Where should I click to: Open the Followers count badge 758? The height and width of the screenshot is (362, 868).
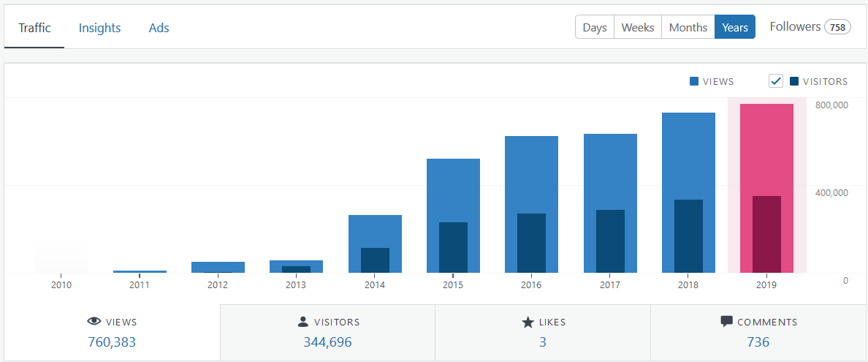point(837,27)
